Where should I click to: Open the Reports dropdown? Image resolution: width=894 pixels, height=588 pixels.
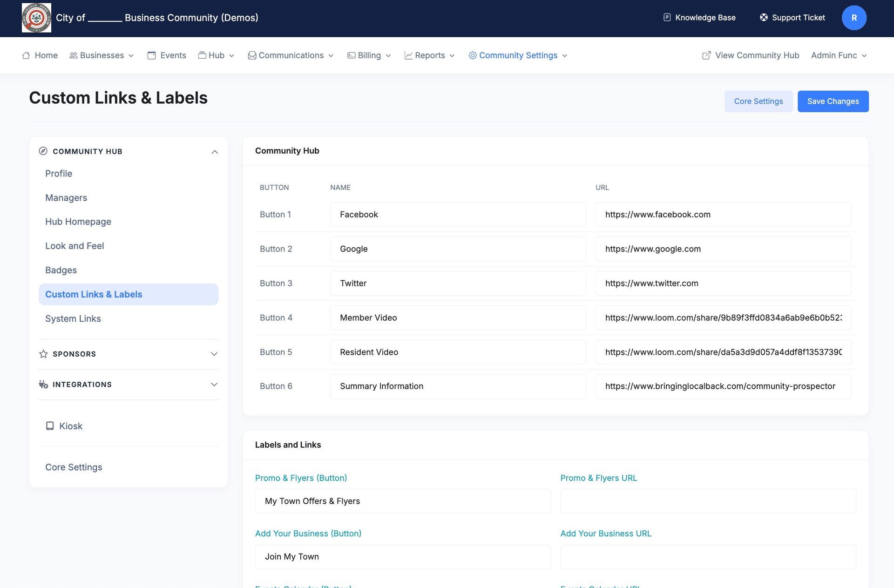429,55
